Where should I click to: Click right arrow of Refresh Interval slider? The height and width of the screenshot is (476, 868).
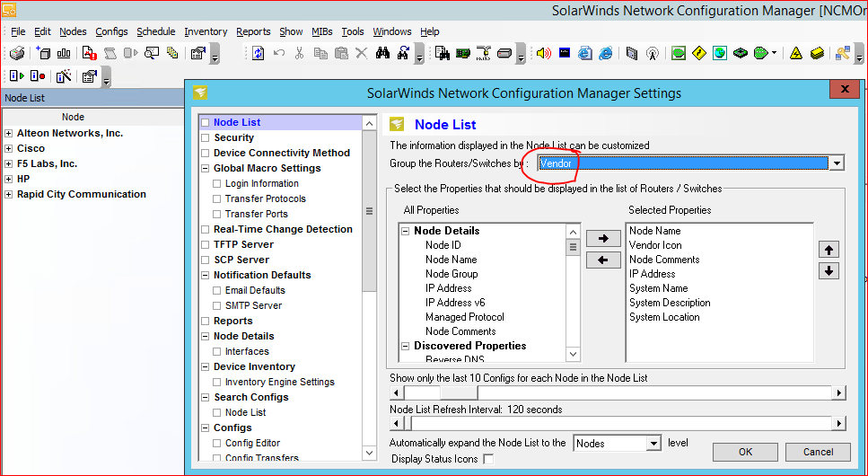(x=838, y=424)
